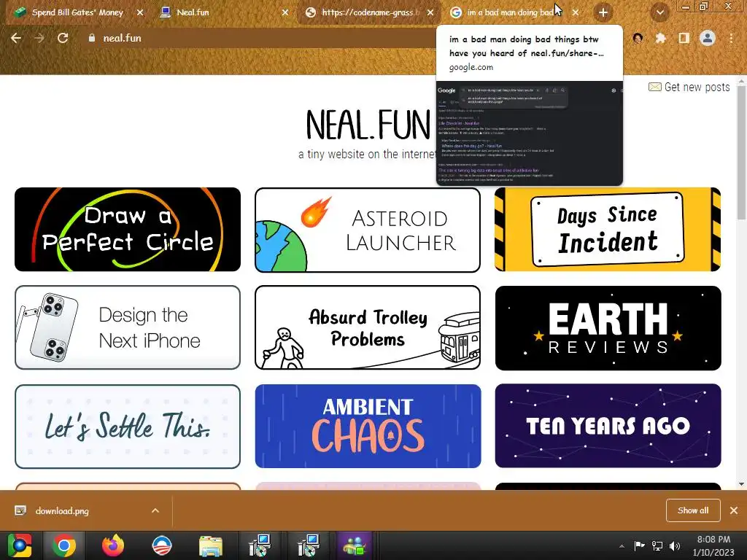Click the NEAL.FUN logo heading
747x560 pixels.
pos(368,125)
